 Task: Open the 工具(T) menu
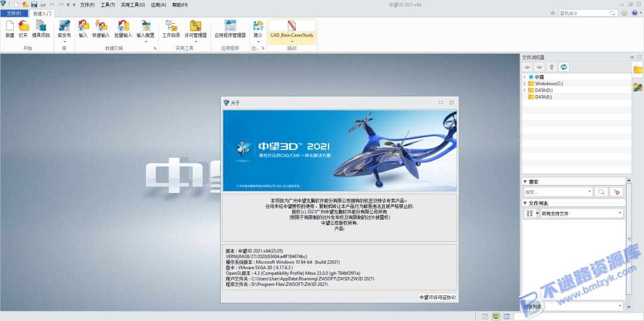pos(107,5)
